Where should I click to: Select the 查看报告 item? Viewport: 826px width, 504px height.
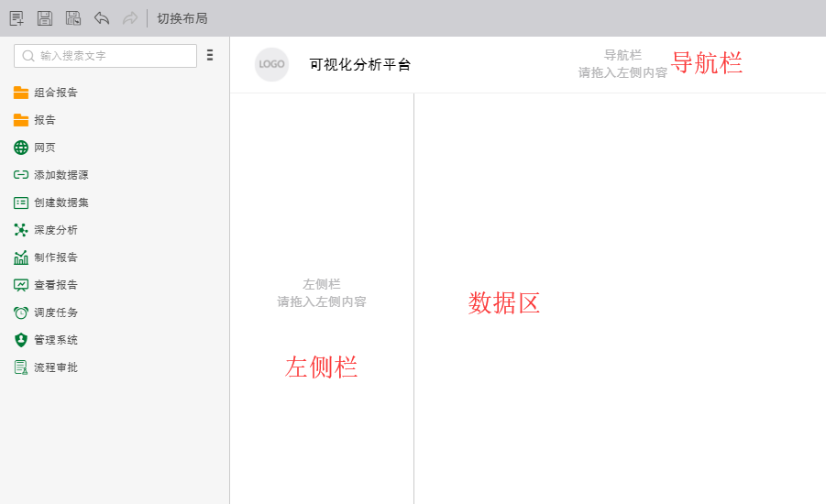click(55, 285)
